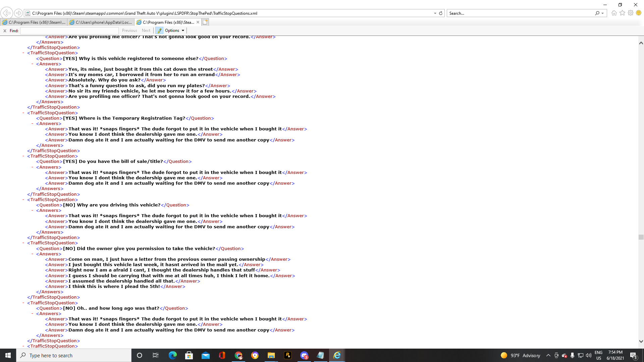Viewport: 644px width, 362px height.
Task: Open Favorites star icon
Action: (x=622, y=13)
